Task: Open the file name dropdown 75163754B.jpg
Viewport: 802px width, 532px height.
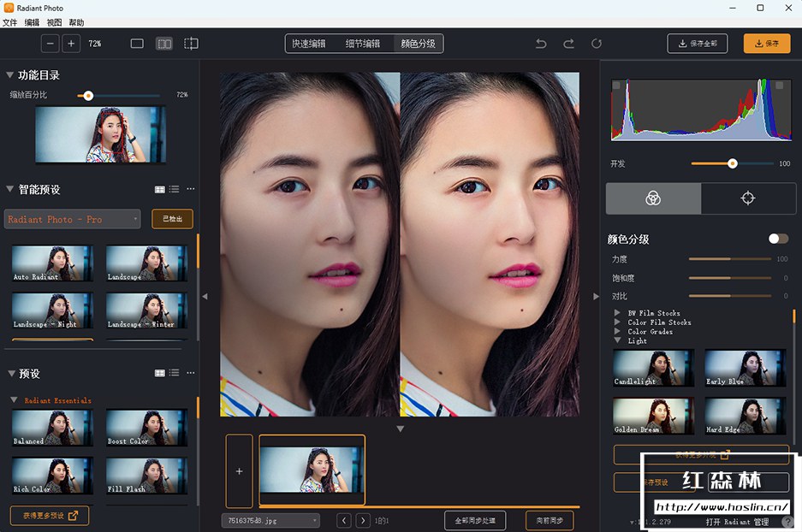Action: pos(270,521)
